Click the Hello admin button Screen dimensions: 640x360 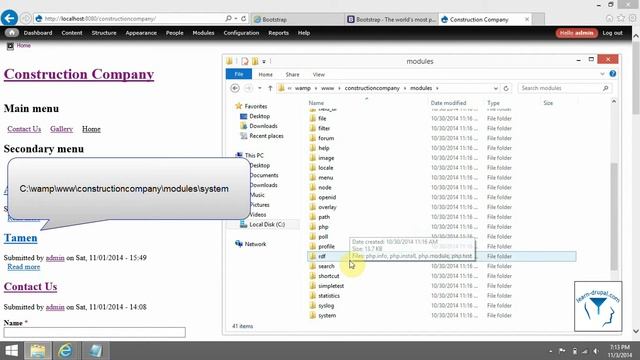pos(576,33)
